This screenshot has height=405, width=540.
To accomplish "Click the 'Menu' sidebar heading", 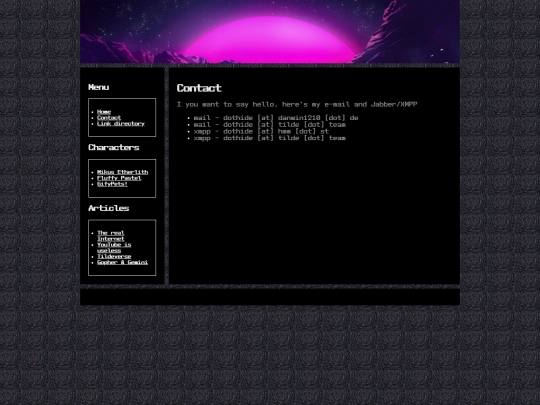I will pyautogui.click(x=98, y=87).
